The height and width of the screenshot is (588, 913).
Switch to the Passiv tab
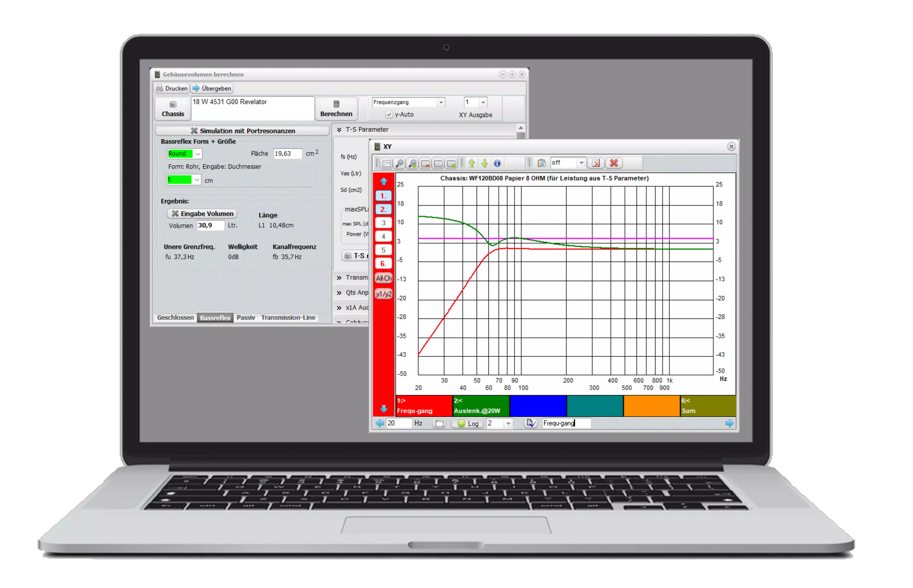coord(246,318)
